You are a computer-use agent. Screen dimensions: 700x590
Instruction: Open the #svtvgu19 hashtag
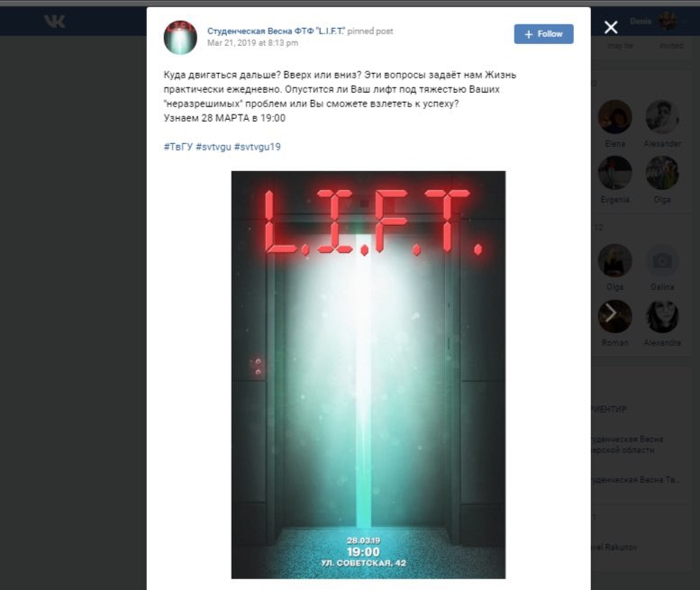click(257, 147)
